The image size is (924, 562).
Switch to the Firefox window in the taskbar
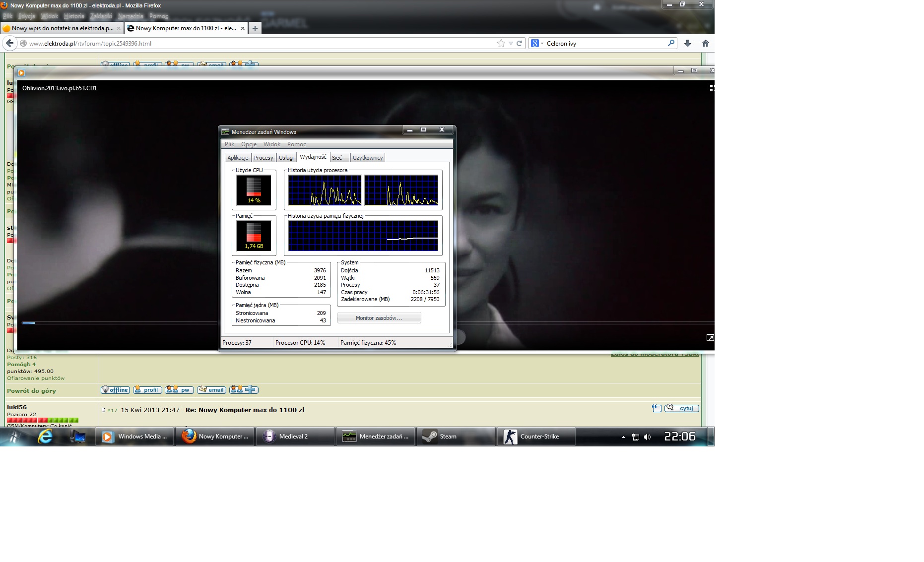215,437
